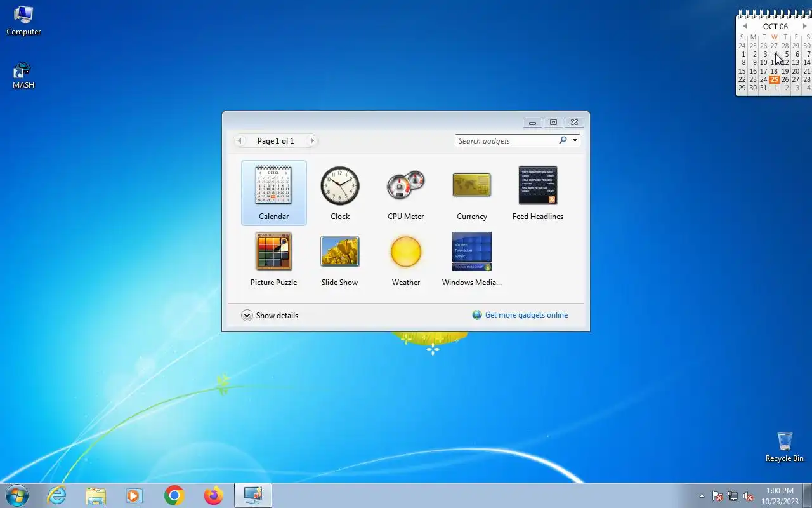Screen dimensions: 812x508
Task: Select the Feed Headlines gadget
Action: click(x=538, y=193)
